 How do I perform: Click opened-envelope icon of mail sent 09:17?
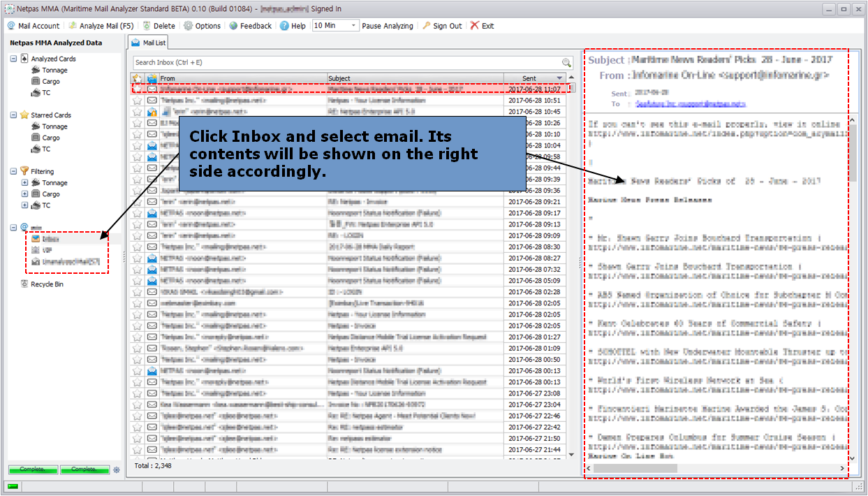152,213
